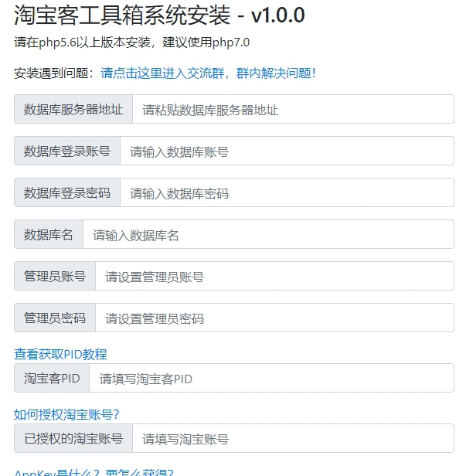Click the 数据库名 label
The image size is (473, 476).
49,234
